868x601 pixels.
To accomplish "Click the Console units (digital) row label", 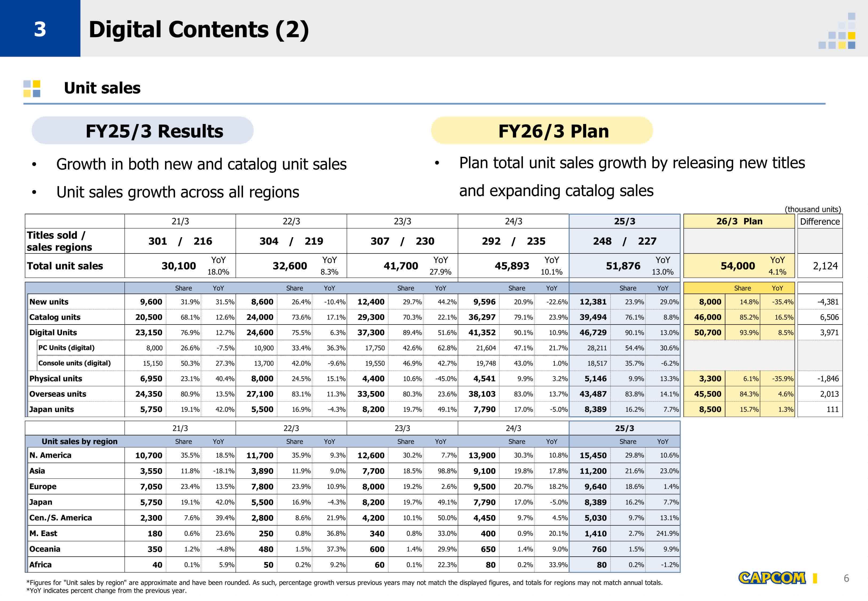I will [75, 363].
